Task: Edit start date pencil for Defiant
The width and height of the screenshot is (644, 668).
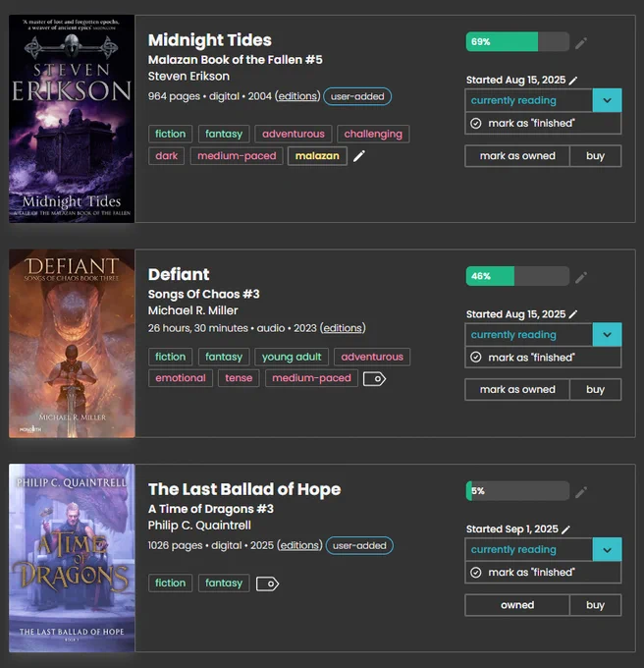Action: [573, 314]
